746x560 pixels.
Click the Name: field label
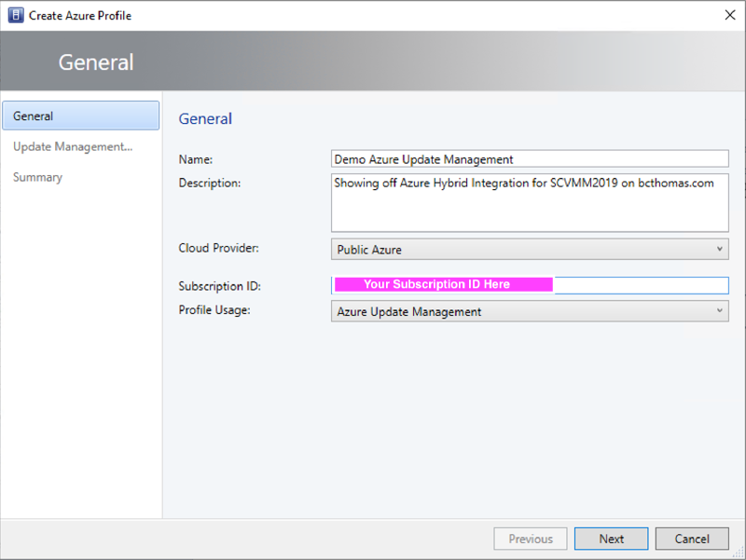pos(196,159)
